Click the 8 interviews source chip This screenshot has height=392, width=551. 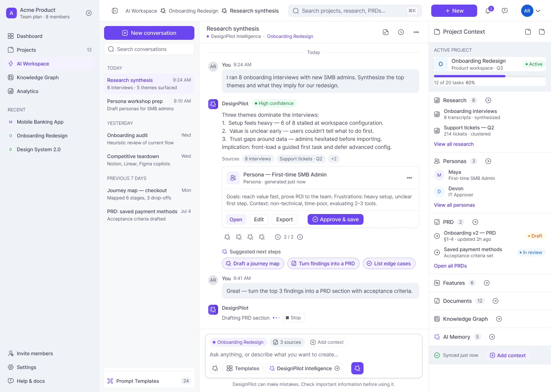coord(258,159)
